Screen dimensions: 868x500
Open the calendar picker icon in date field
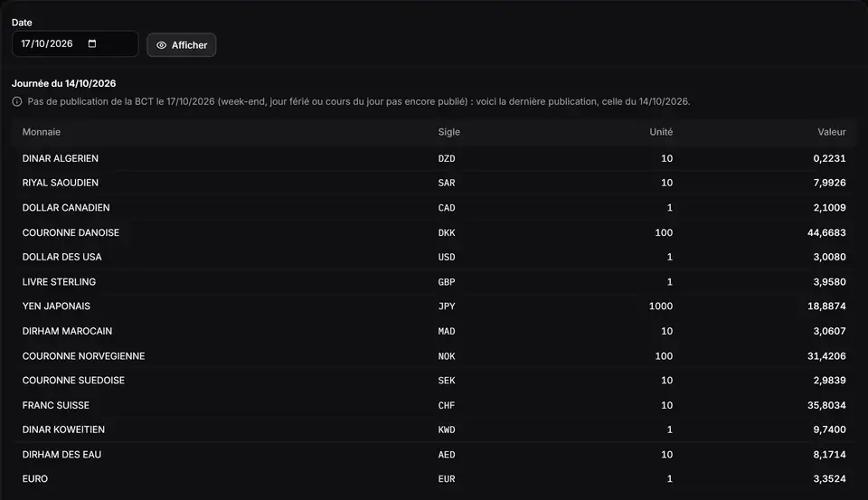92,43
